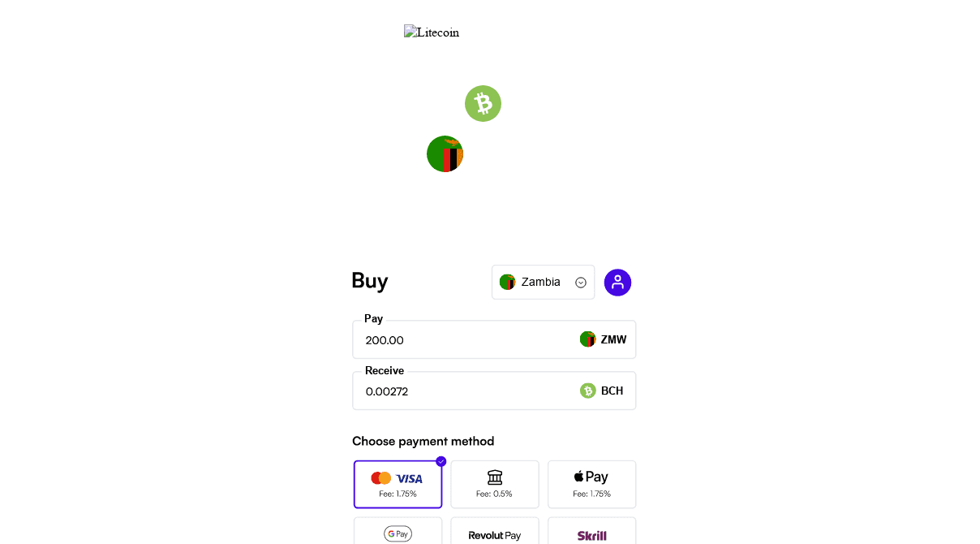Click the Litecoin link at the top
Viewport: 980px width, 544px height.
coord(432,32)
